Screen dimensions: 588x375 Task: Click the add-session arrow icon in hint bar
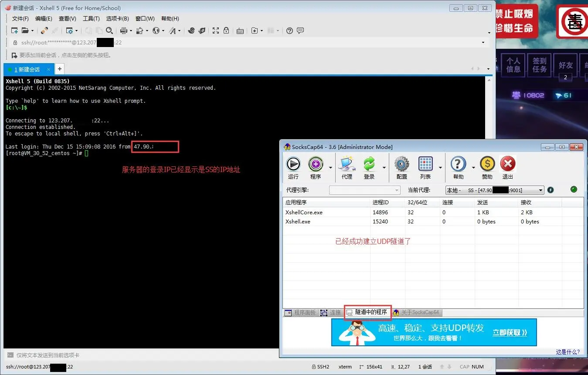tap(14, 55)
